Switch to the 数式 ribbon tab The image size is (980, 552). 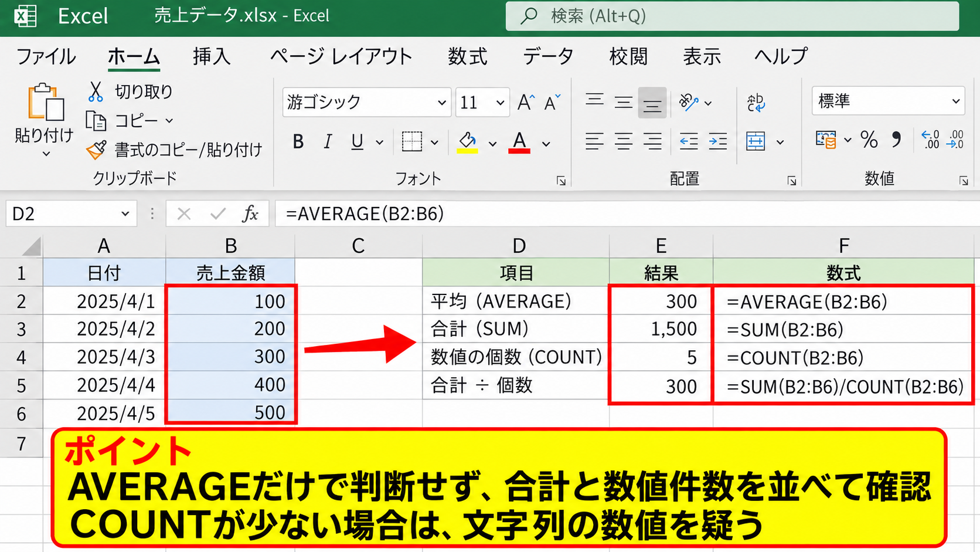pos(467,57)
